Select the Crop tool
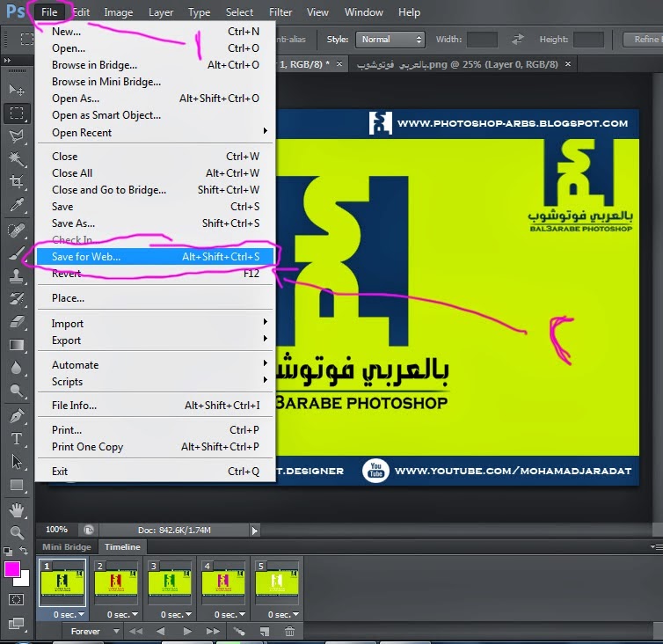Image resolution: width=663 pixels, height=644 pixels. pyautogui.click(x=17, y=182)
